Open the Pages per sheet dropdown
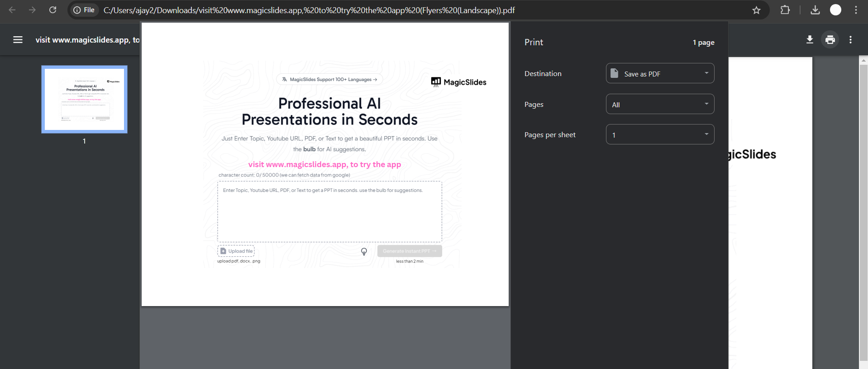Screen dimensions: 868x369 coord(660,134)
